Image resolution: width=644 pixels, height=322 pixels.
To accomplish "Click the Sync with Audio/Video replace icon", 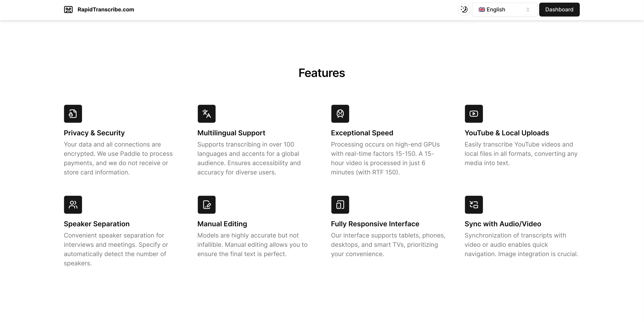I will (x=474, y=205).
